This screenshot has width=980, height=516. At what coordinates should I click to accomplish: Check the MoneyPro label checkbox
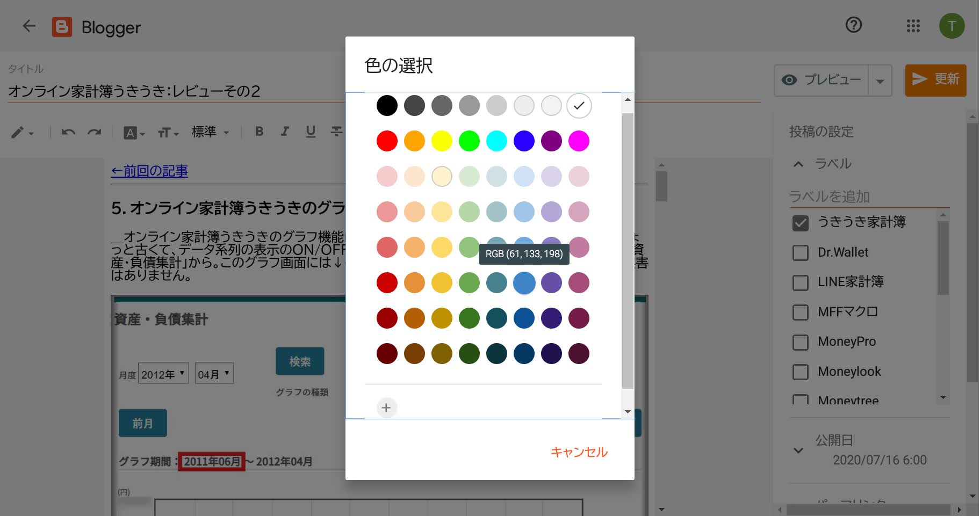pyautogui.click(x=800, y=342)
